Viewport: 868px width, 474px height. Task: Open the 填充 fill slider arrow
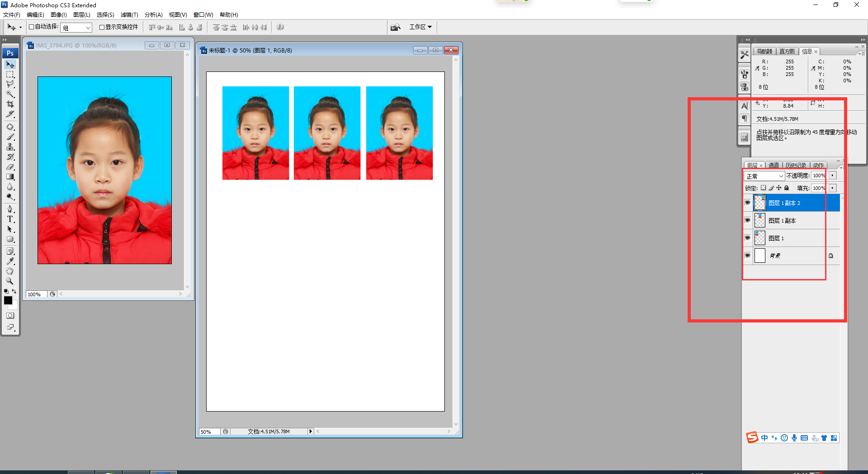tap(833, 188)
